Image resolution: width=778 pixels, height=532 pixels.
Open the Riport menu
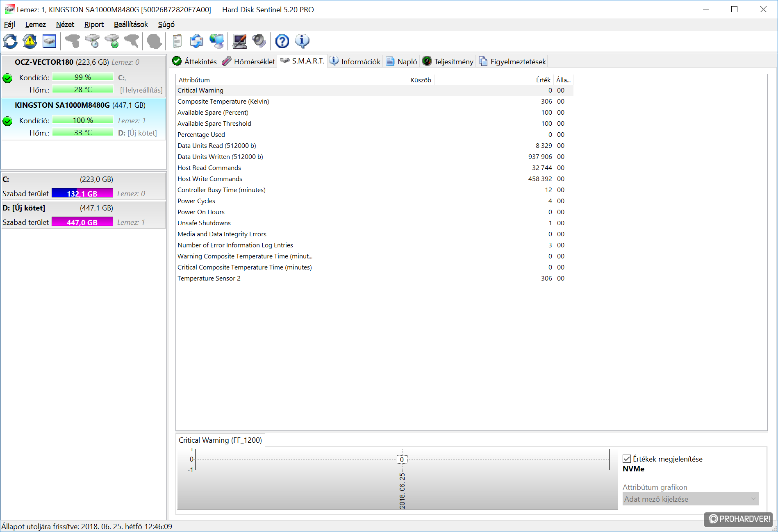[x=94, y=25]
